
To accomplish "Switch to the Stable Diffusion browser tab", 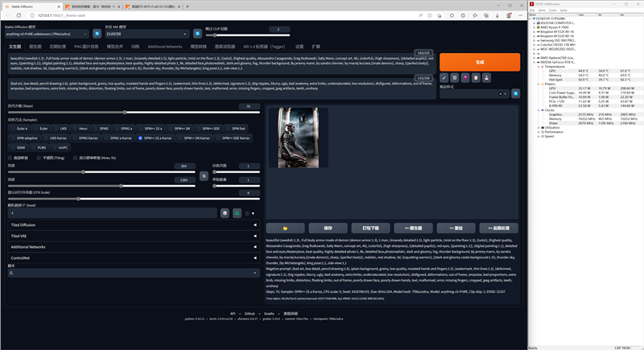I will tap(32, 6).
